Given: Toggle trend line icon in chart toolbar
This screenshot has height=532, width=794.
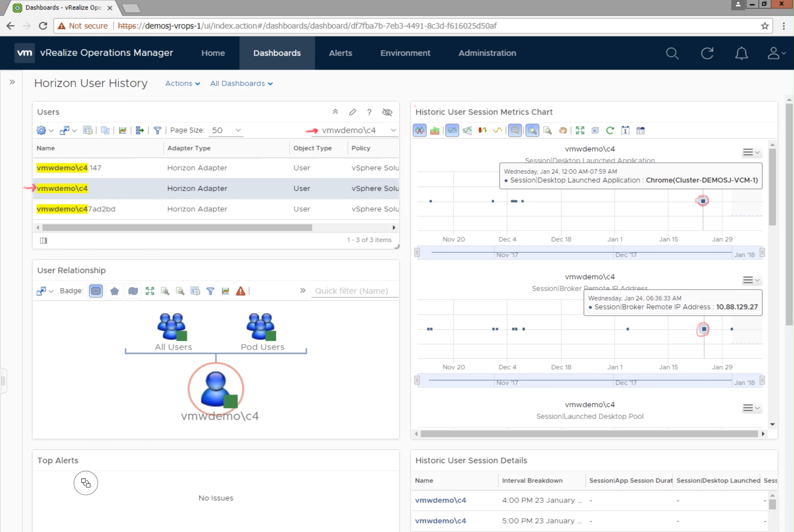Looking at the screenshot, I should 497,131.
